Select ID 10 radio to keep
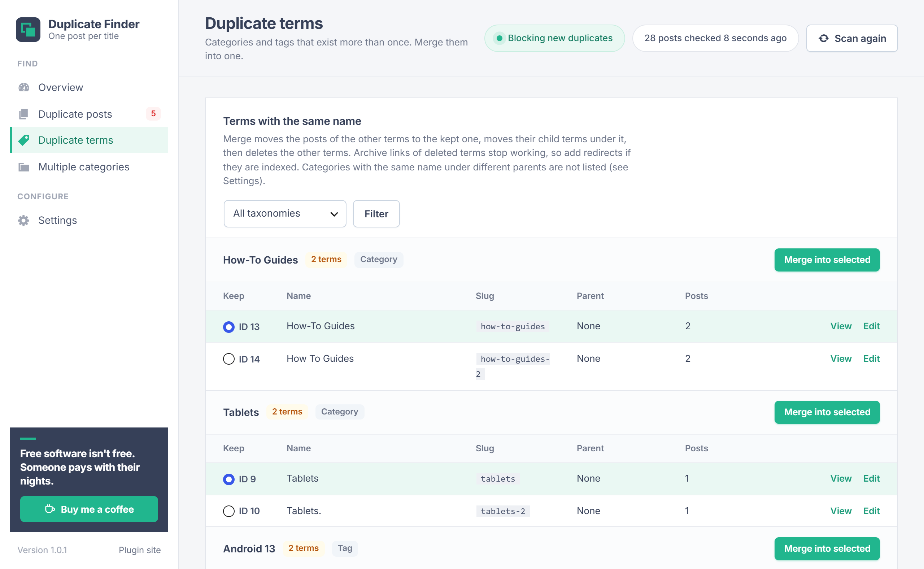 pyautogui.click(x=229, y=511)
